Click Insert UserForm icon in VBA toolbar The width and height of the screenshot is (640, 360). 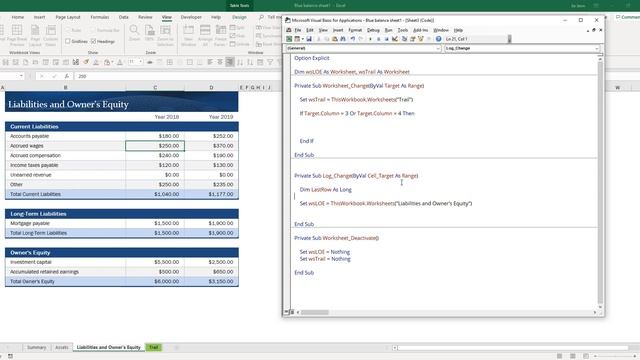(297, 39)
